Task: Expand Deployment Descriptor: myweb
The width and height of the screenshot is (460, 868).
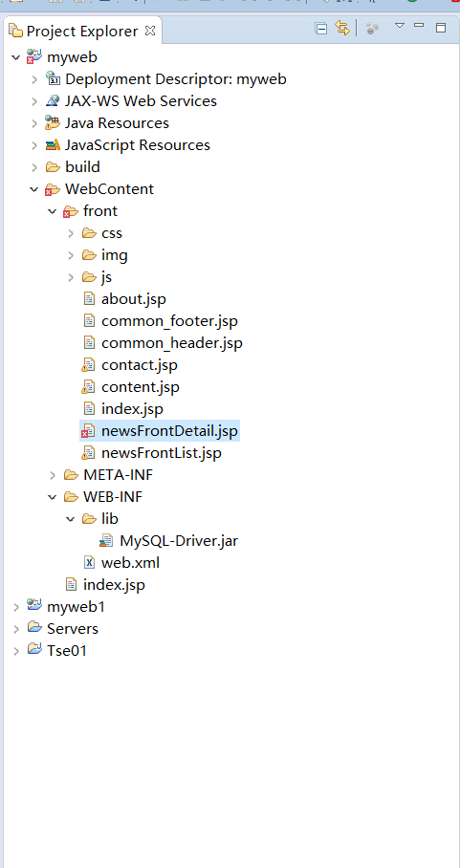Action: 34,79
